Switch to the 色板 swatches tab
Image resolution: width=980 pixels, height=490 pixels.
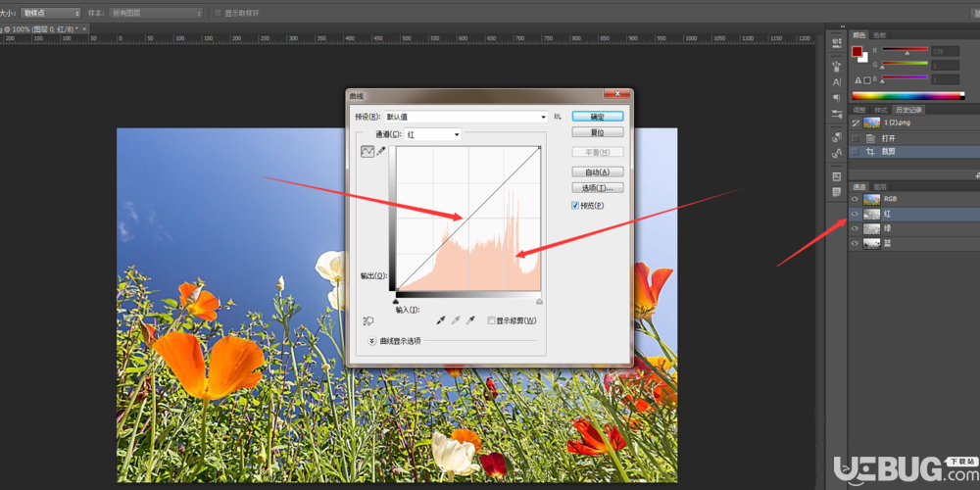point(879,35)
